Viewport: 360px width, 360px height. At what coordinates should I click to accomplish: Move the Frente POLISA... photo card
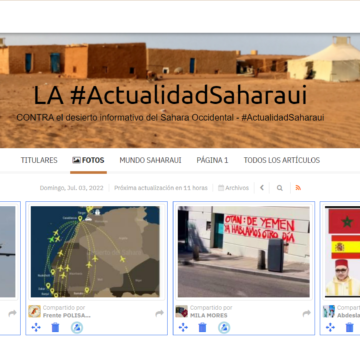coord(36,328)
